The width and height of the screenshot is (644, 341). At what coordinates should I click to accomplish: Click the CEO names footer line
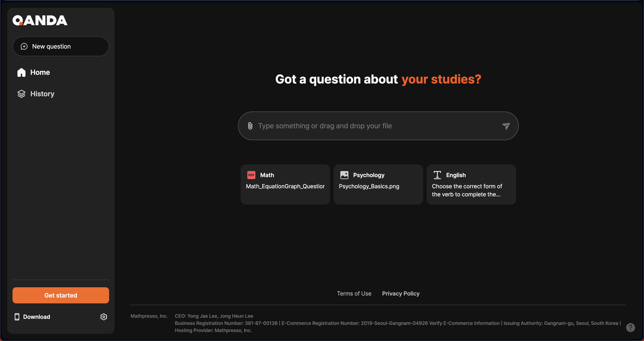[x=214, y=316]
